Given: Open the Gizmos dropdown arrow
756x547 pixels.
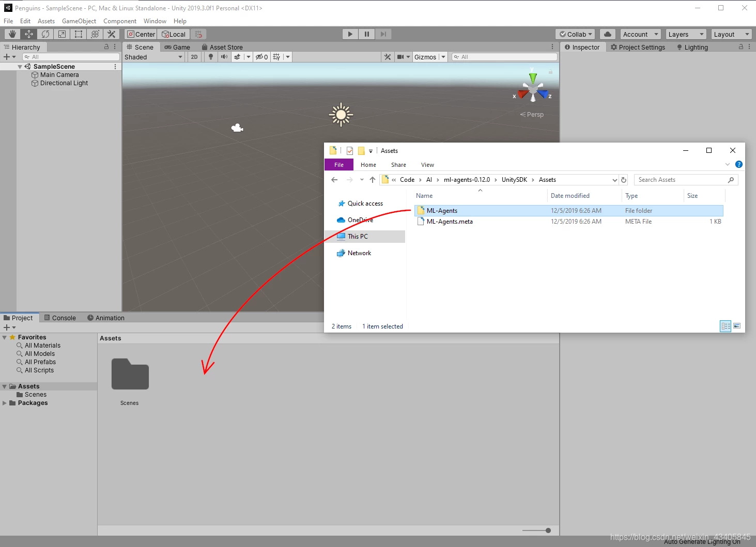Looking at the screenshot, I should 443,57.
